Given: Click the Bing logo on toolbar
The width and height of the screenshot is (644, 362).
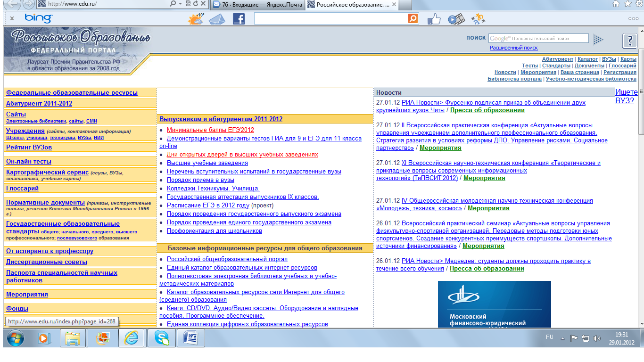Looking at the screenshot, I should (x=38, y=18).
